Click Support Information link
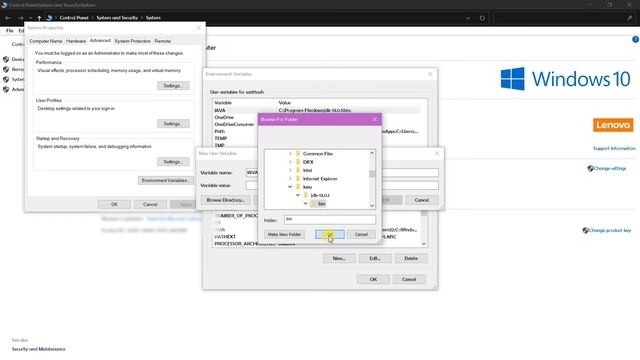Screen dimensions: 640x360 click(x=614, y=148)
